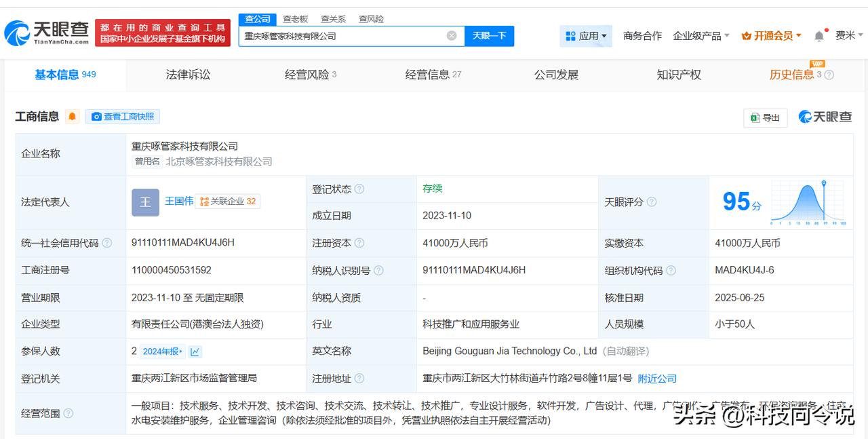Click the red promotional banner near logo
The width and height of the screenshot is (868, 439).
point(163,33)
